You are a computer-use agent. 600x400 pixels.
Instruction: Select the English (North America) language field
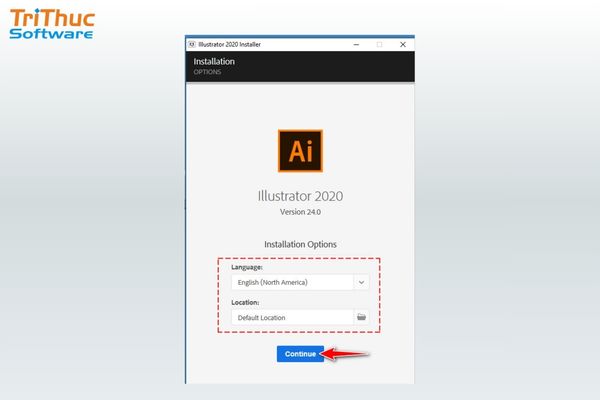(x=292, y=282)
